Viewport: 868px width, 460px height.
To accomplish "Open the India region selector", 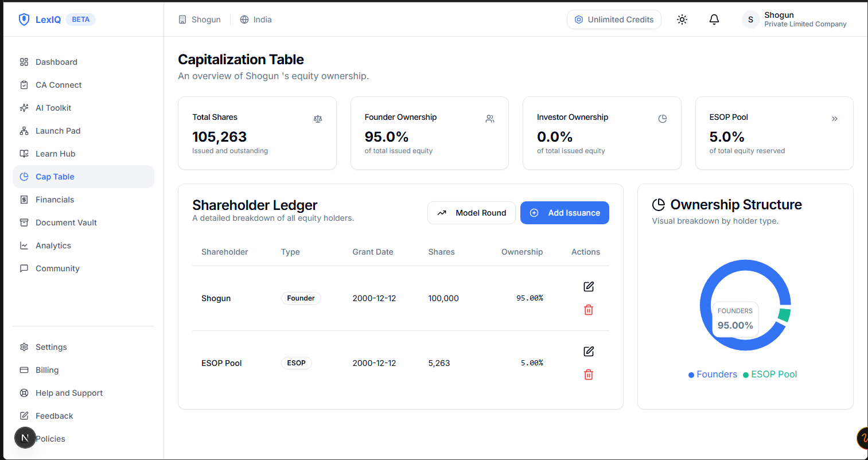I will [256, 20].
